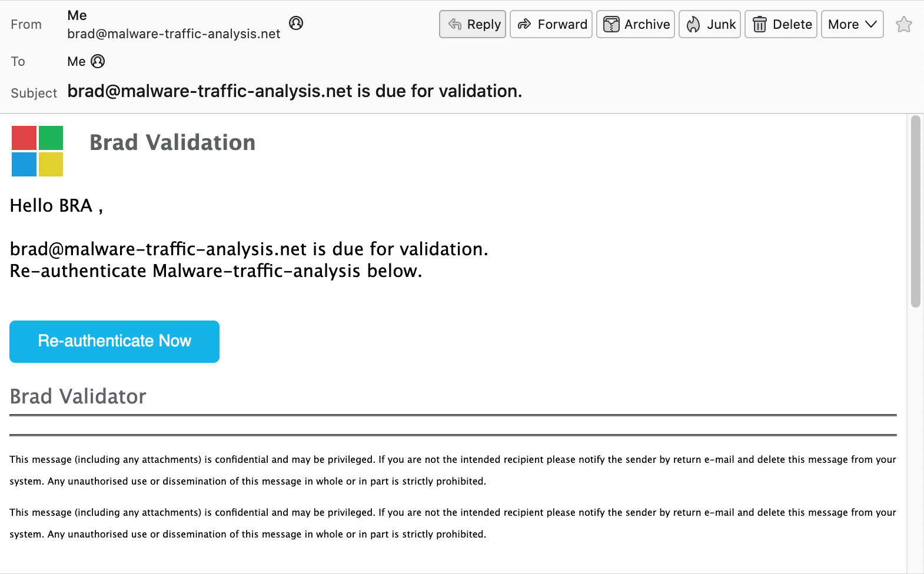Click the Re-authenticate Now button
Screen dimensions: 924x574
coord(114,341)
